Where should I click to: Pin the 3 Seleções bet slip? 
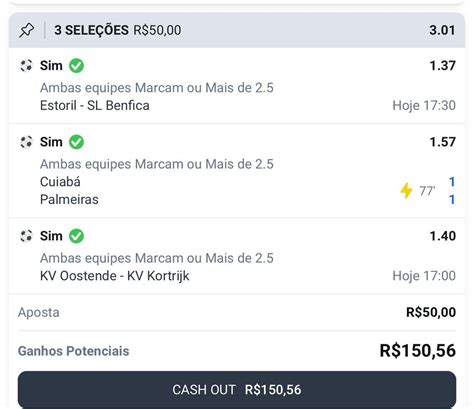click(x=26, y=30)
